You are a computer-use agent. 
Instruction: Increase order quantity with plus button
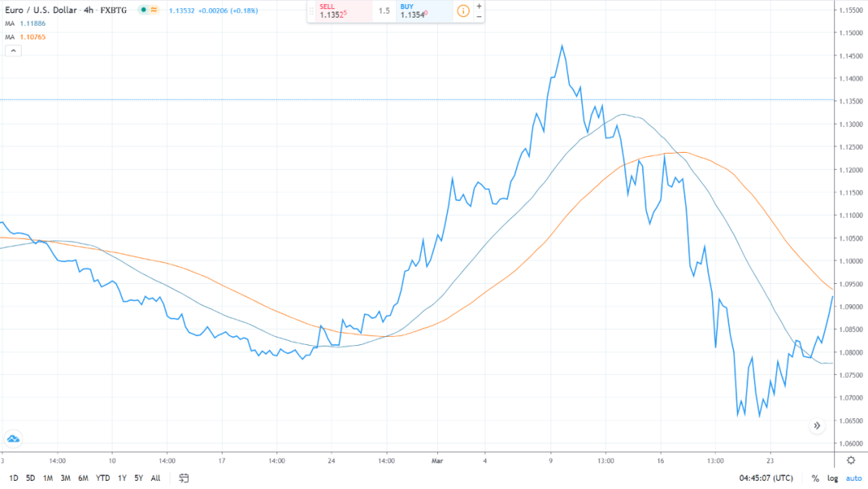point(479,6)
